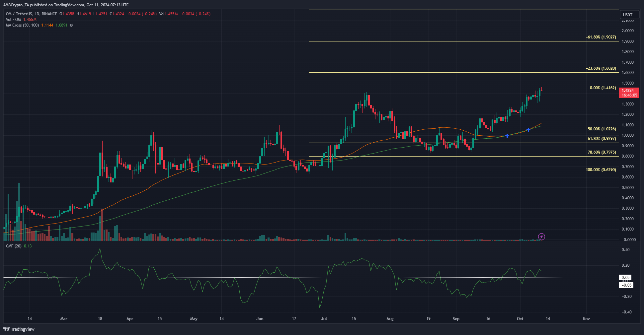Open the TradingView logo at bottom left
644x335 pixels.
click(19, 329)
